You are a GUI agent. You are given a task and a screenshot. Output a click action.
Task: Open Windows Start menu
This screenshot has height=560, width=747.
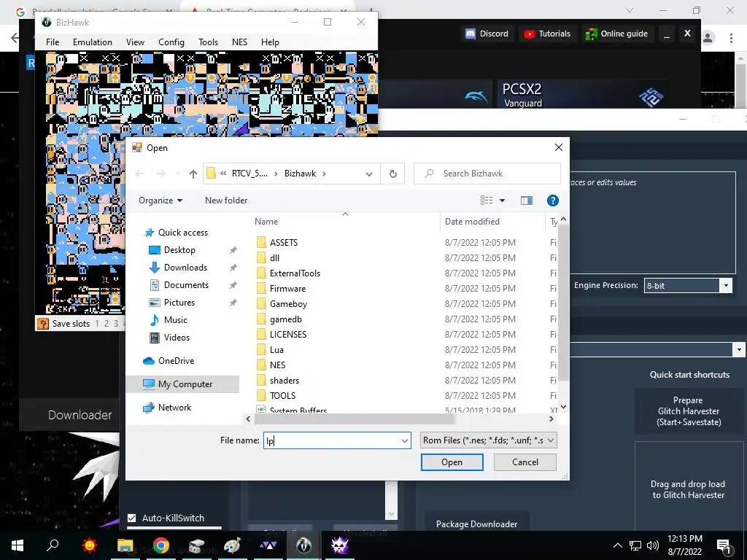pyautogui.click(x=18, y=545)
